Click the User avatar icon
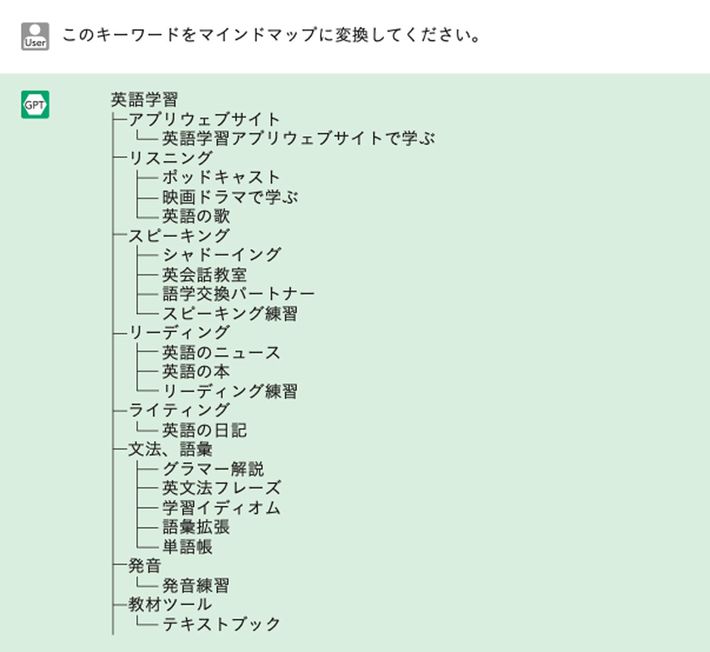Screen dimensions: 710x652 tap(34, 36)
